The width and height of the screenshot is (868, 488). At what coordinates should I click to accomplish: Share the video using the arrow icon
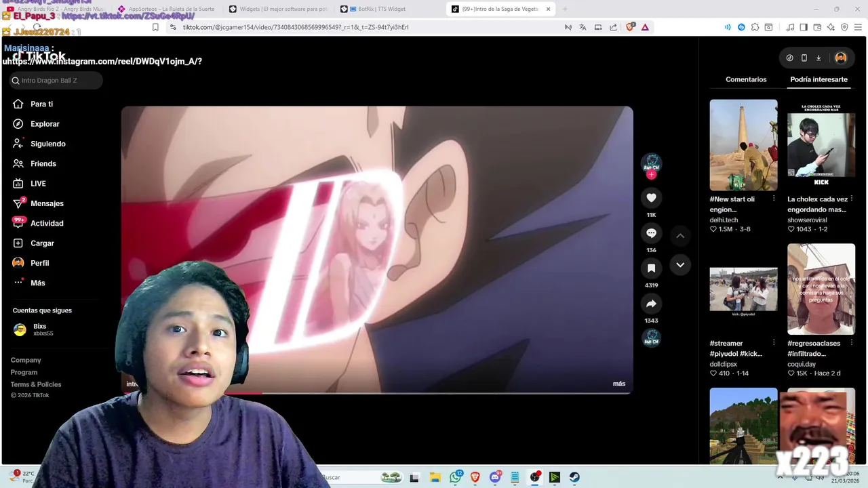point(651,304)
